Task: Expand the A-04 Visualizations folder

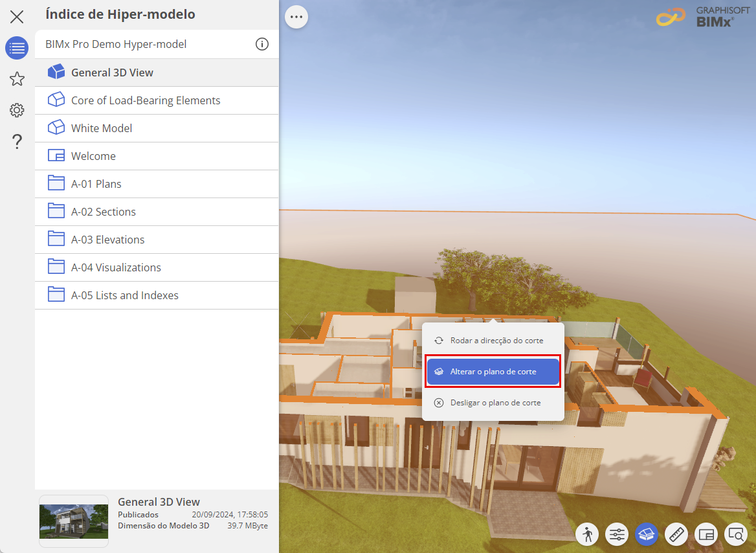Action: click(157, 267)
